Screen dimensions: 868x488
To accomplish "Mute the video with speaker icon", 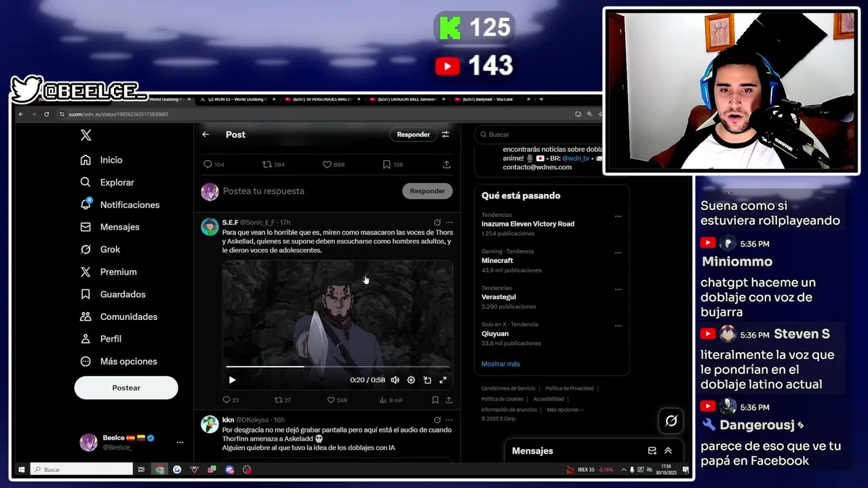I will pos(395,380).
